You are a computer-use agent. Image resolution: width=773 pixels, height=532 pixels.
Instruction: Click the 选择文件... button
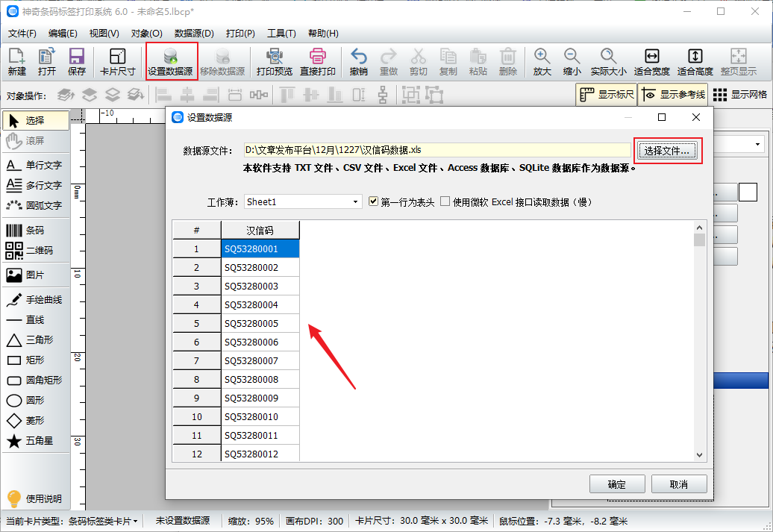click(x=668, y=151)
